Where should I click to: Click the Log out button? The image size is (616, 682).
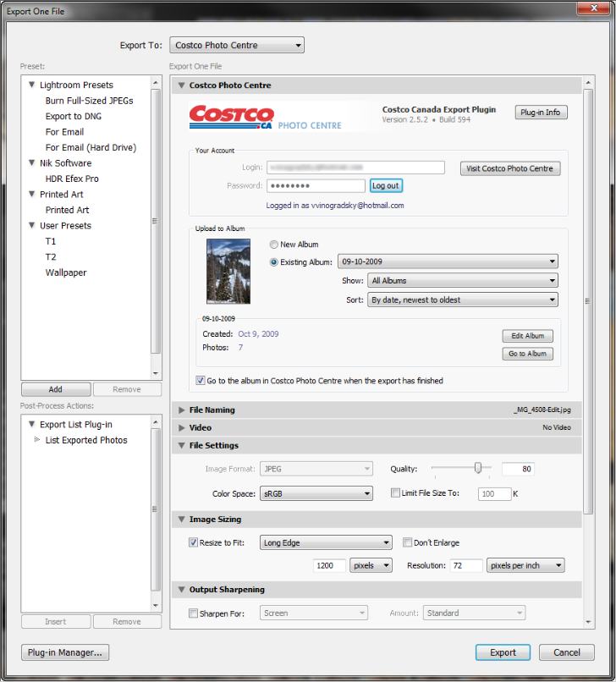pos(386,185)
